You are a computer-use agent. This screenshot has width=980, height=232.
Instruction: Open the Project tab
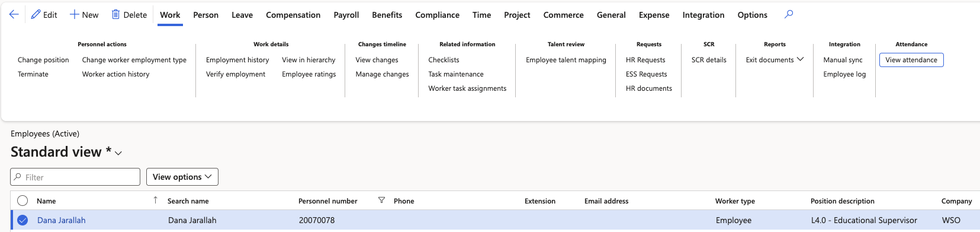pyautogui.click(x=517, y=15)
